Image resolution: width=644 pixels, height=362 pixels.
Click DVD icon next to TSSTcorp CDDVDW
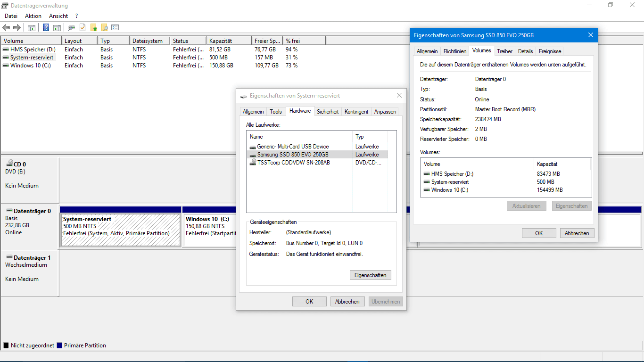253,162
